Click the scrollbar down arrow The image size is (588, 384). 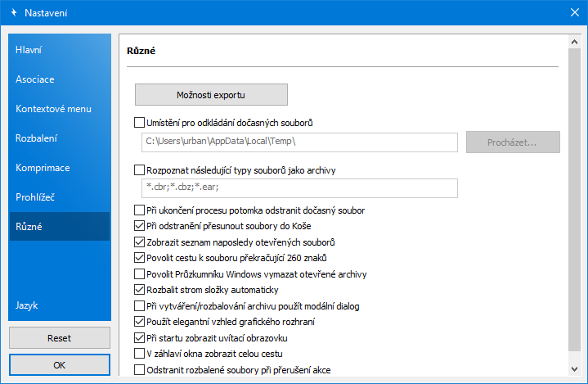574,369
